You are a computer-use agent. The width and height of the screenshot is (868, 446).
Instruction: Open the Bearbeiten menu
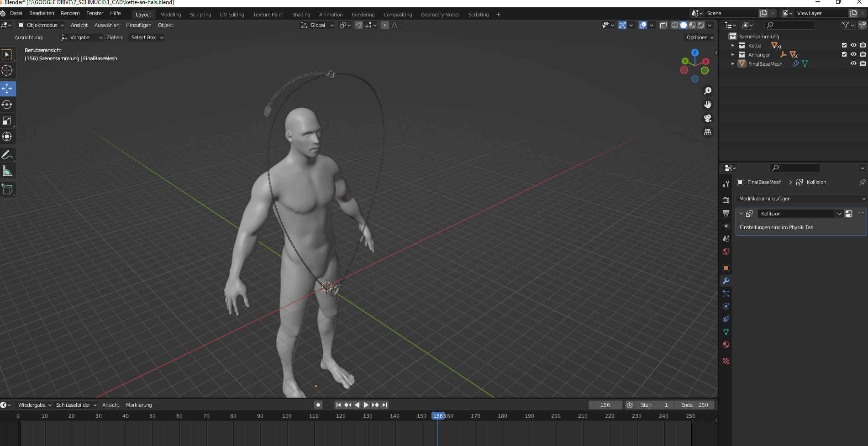[x=42, y=13]
